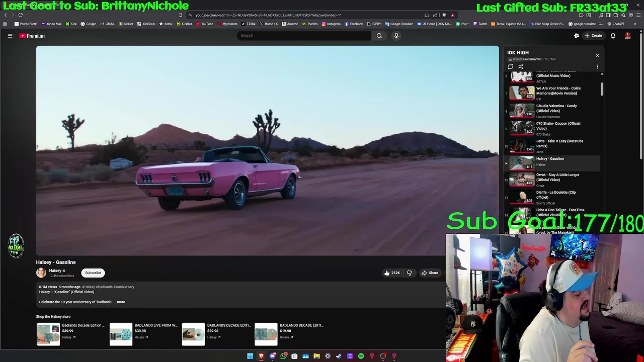This screenshot has width=644, height=362.
Task: Open the GMAIL bookmark
Action: point(107,24)
